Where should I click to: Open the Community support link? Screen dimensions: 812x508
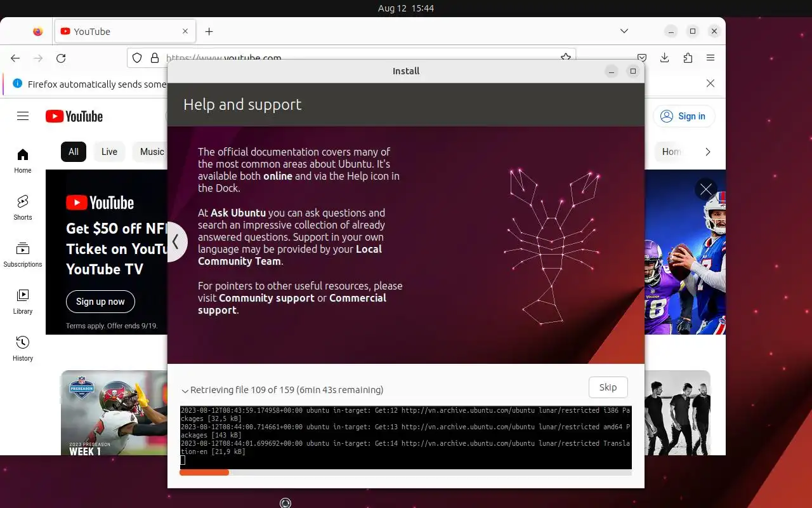click(x=266, y=298)
